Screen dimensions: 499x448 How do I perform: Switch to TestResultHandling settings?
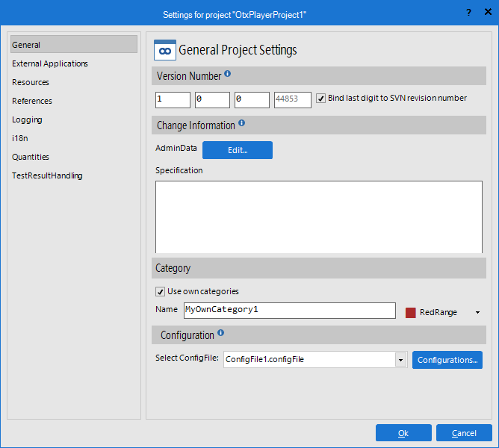[47, 175]
